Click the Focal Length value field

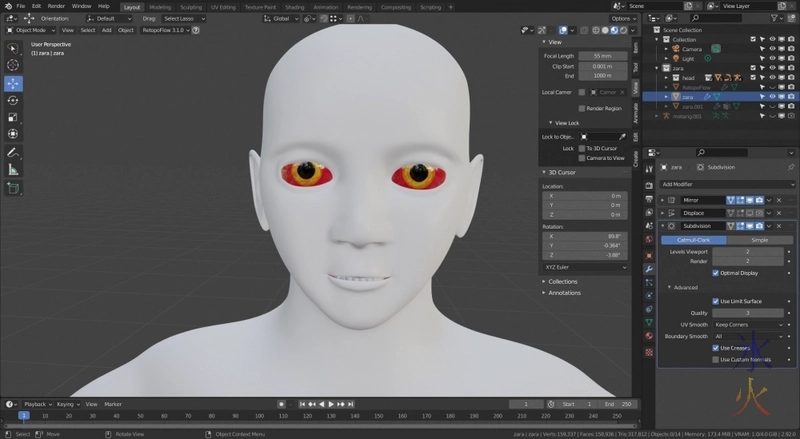[603, 56]
